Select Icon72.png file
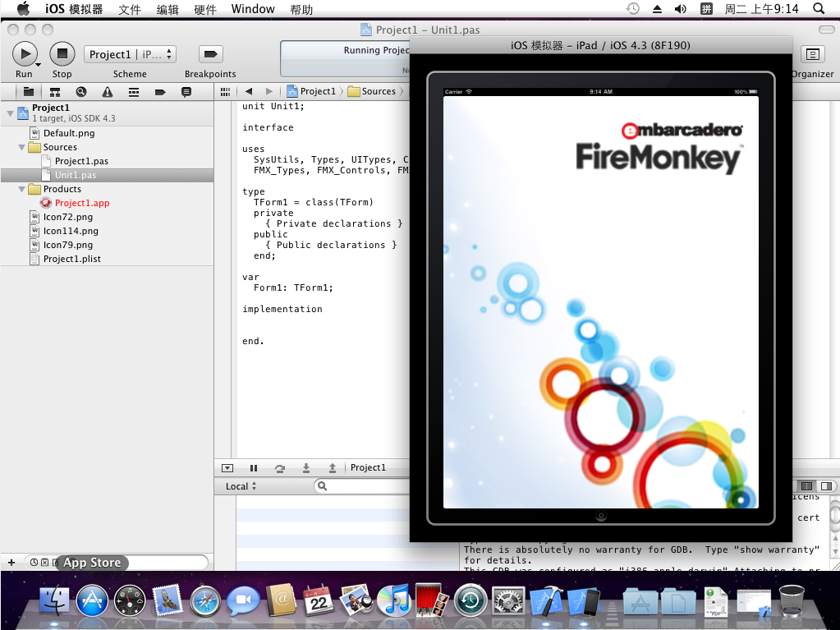 [67, 217]
